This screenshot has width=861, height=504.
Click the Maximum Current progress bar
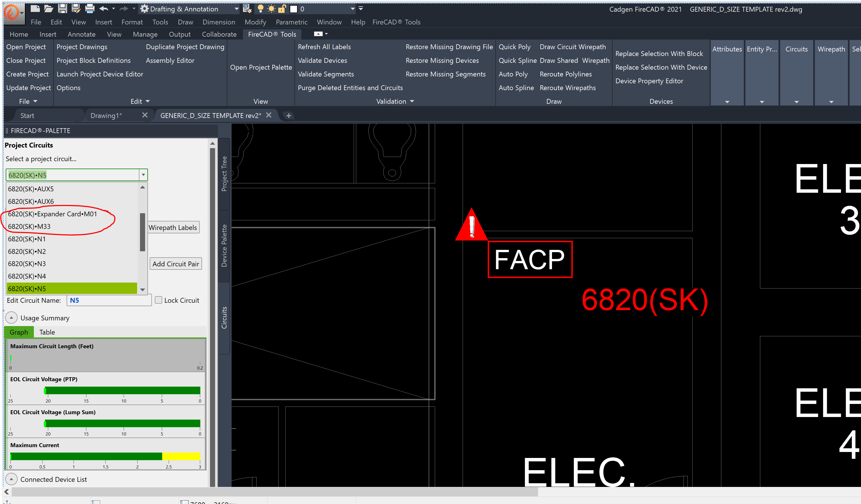pyautogui.click(x=105, y=456)
